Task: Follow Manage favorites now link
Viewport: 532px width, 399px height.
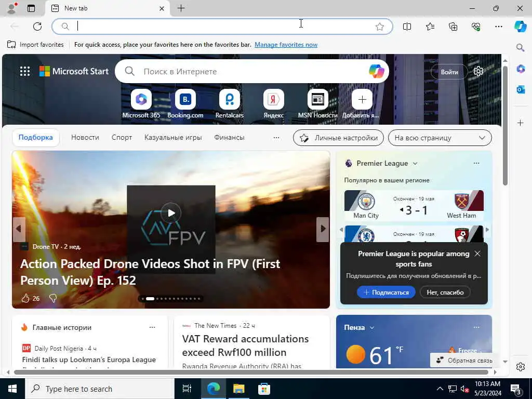Action: pyautogui.click(x=286, y=45)
